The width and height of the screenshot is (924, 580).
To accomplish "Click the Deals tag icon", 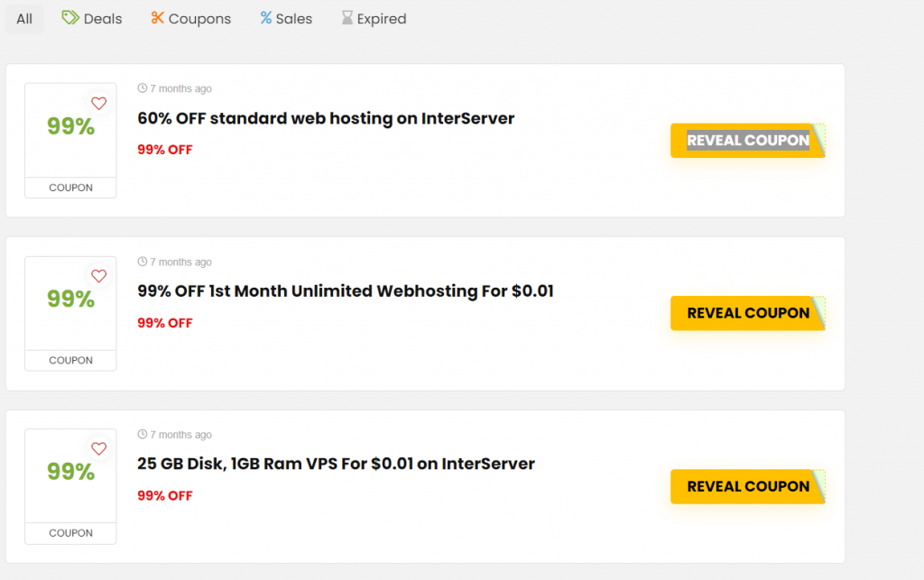I will [x=70, y=18].
